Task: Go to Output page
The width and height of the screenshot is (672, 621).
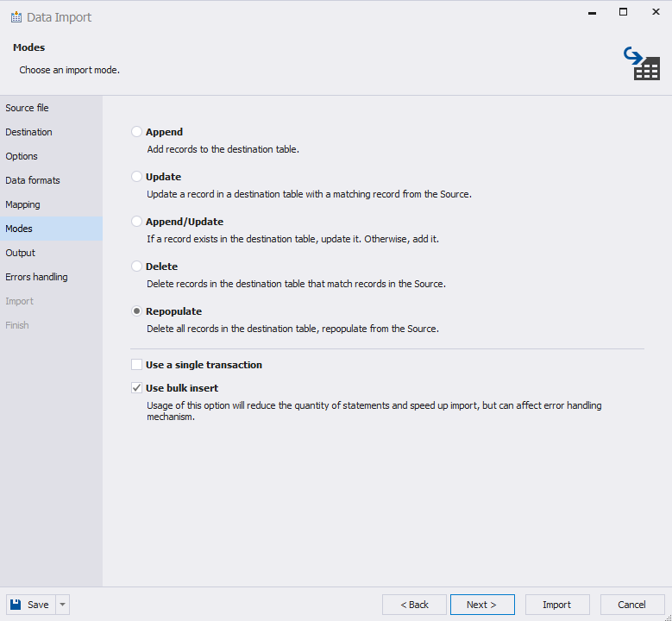Action: tap(51, 253)
